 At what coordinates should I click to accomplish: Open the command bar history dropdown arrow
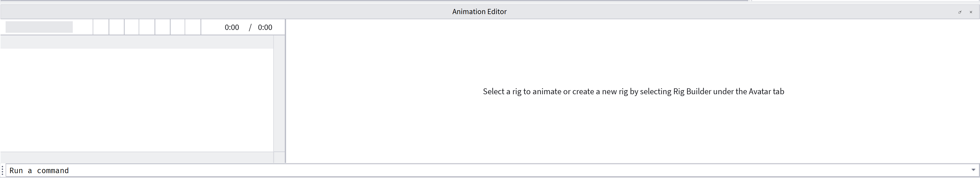coord(973,170)
